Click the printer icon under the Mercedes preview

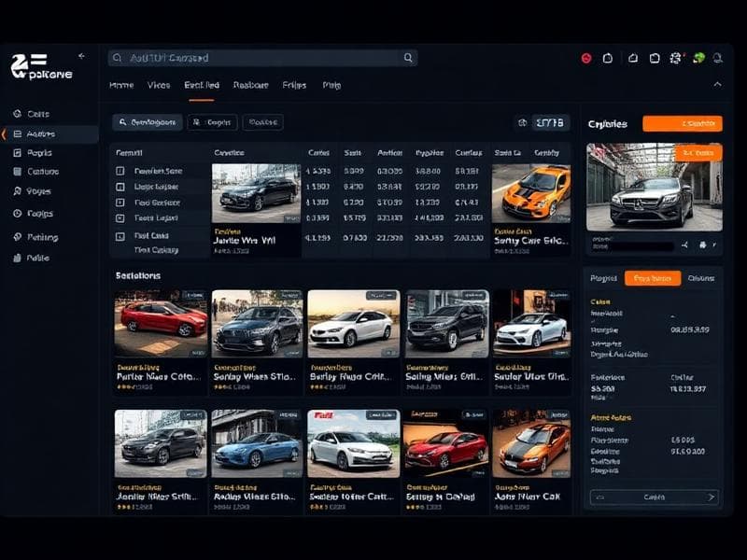coord(703,245)
